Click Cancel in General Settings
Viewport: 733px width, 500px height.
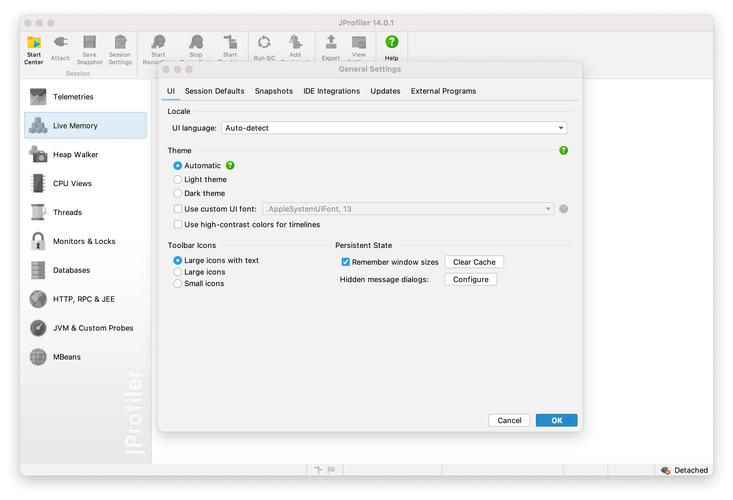[509, 421]
